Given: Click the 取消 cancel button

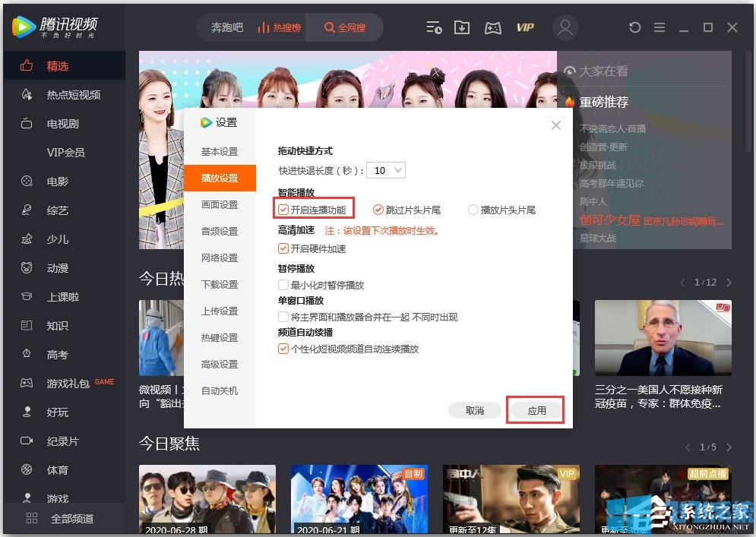Looking at the screenshot, I should [474, 409].
